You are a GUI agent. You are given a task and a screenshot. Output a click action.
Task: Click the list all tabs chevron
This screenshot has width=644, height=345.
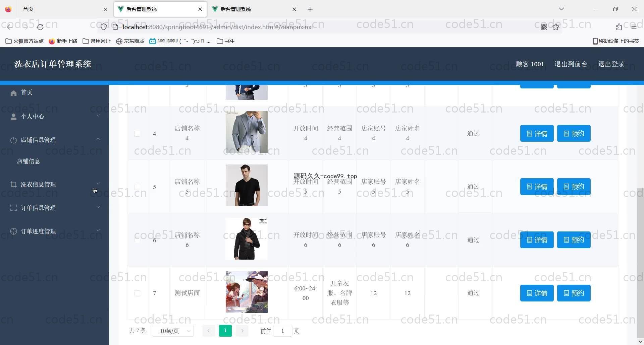click(x=561, y=9)
